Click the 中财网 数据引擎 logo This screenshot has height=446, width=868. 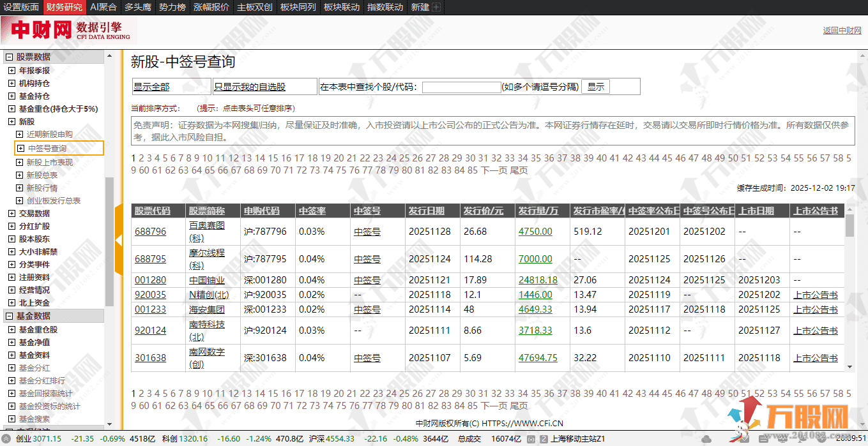[x=69, y=30]
